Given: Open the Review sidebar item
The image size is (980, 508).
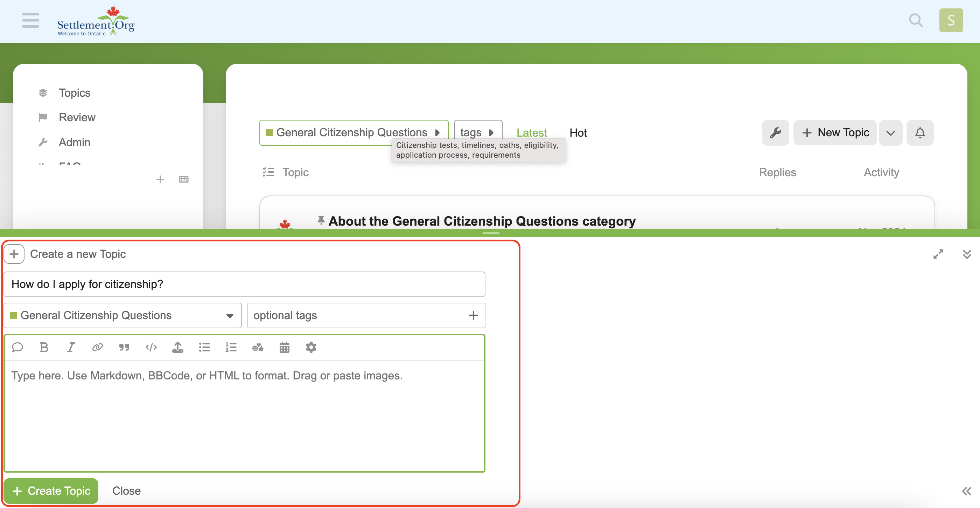Looking at the screenshot, I should coord(77,117).
